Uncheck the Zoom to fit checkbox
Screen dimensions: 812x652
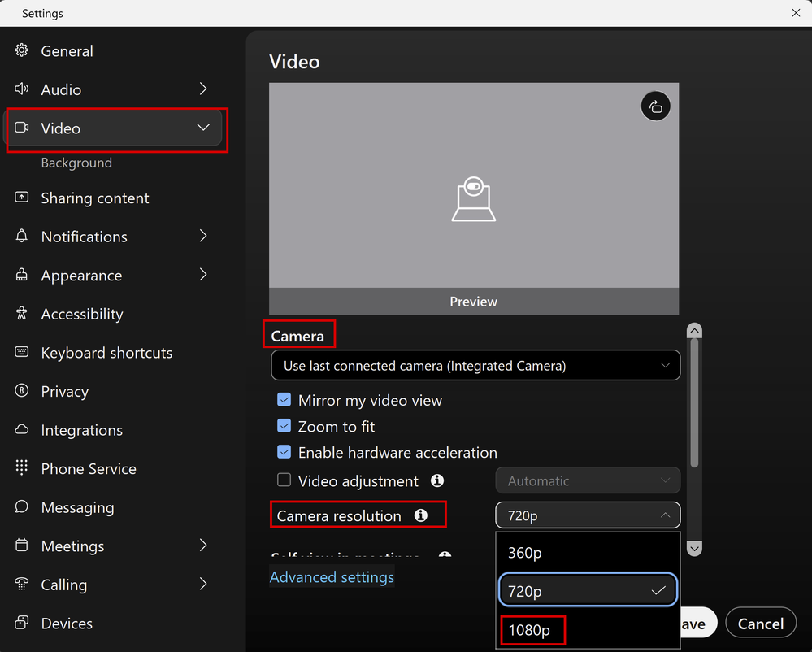(x=284, y=426)
